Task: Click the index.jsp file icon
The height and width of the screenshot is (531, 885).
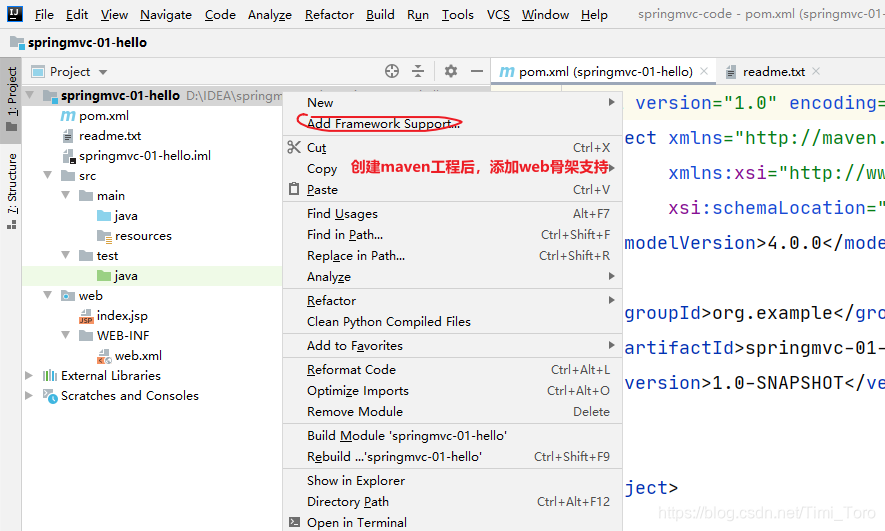Action: (x=86, y=316)
